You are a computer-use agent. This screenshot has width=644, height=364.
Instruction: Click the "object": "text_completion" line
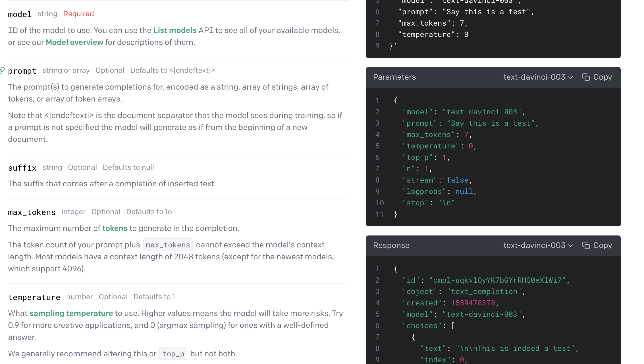pos(464,291)
